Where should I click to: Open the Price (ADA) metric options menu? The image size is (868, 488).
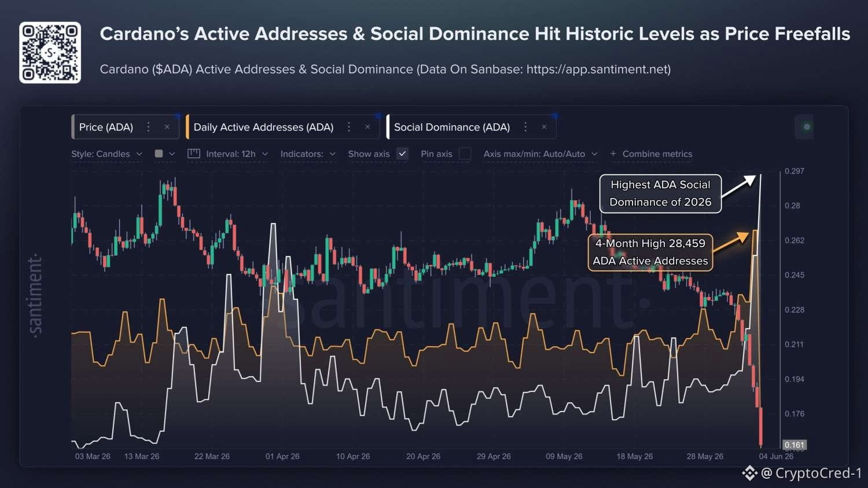(x=149, y=127)
